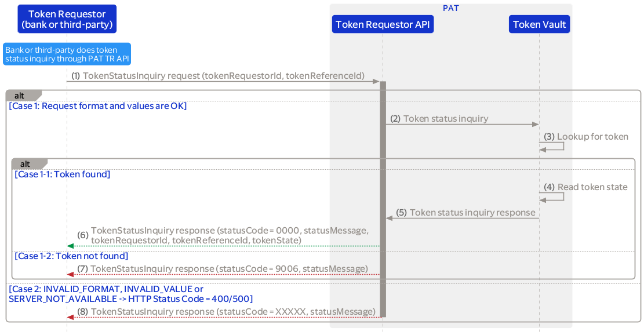Select the Token Requestor API participant box
Viewport: 644px width, 335px height.
click(x=383, y=24)
